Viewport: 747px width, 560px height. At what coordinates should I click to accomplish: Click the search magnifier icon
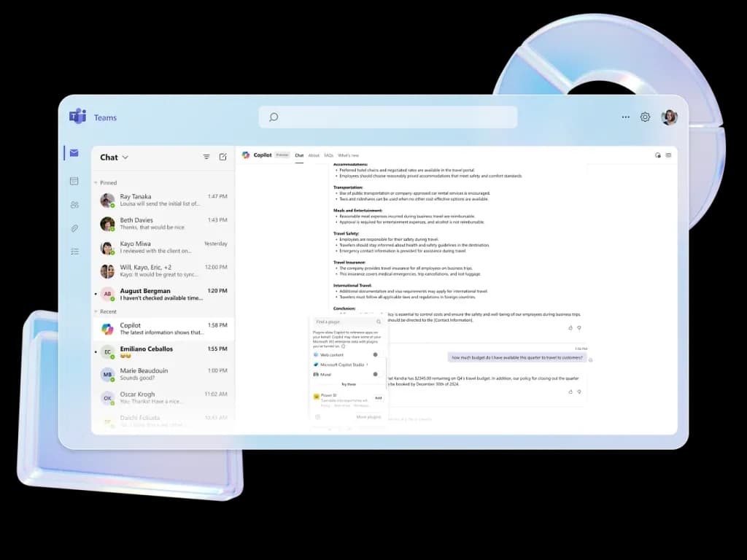point(274,117)
